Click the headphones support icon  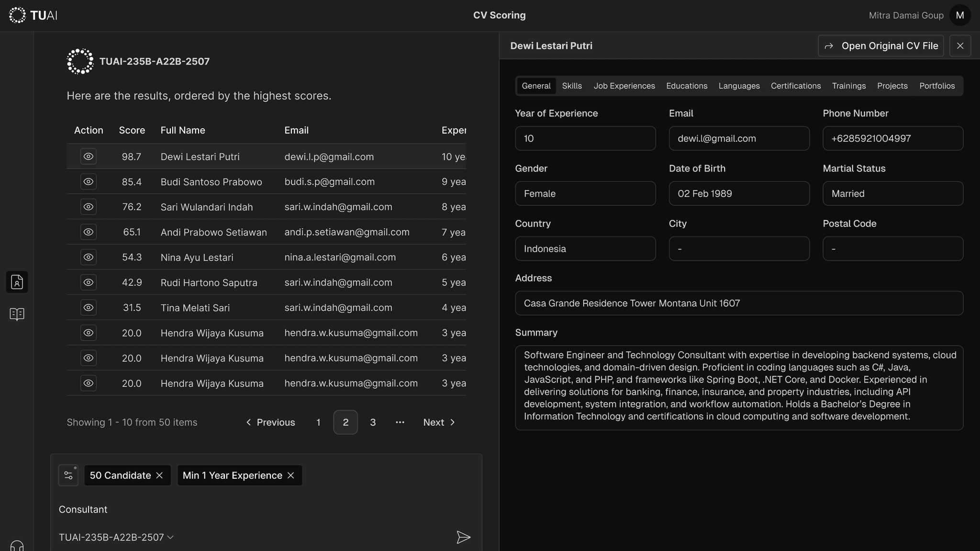(x=17, y=546)
